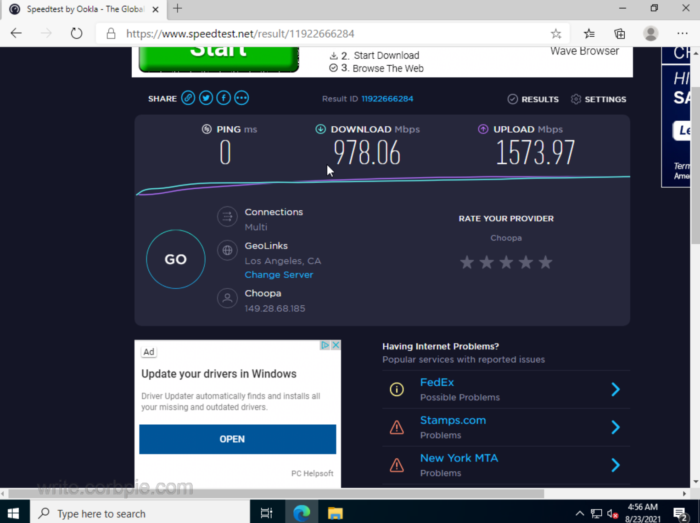Click the green Start ad button

click(219, 58)
